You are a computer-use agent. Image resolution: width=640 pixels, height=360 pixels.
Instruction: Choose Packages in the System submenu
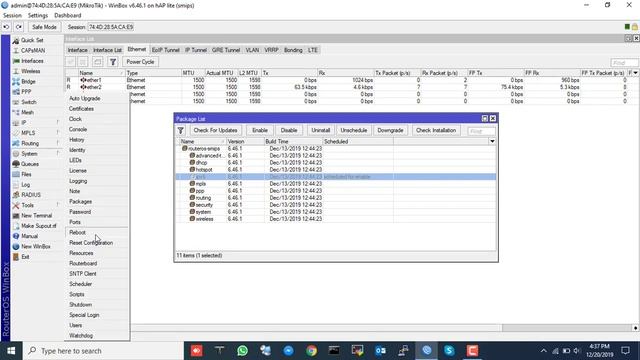coord(80,202)
